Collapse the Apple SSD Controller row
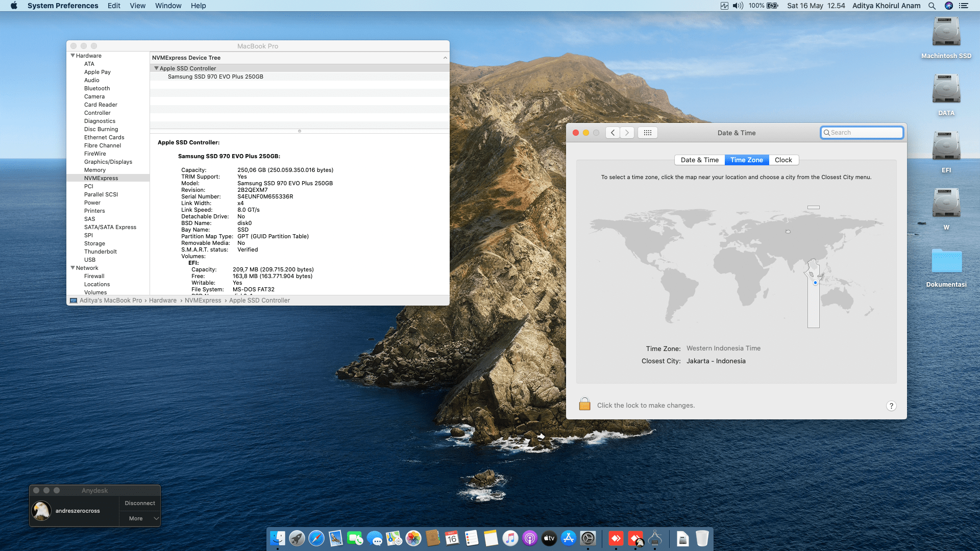Viewport: 980px width, 551px height. tap(156, 68)
